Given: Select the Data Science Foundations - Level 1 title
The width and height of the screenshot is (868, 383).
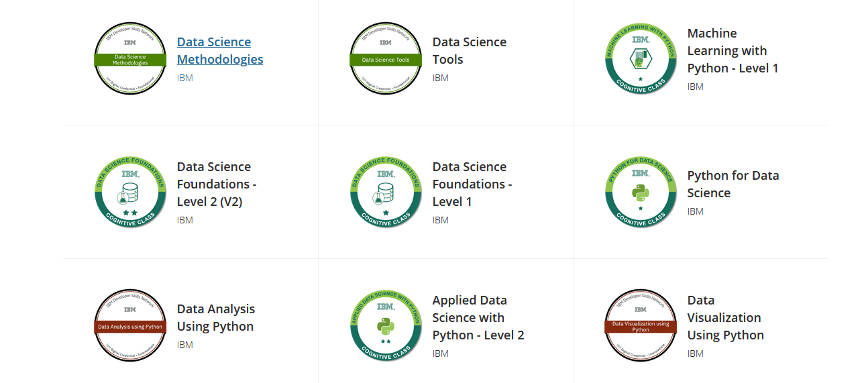Looking at the screenshot, I should [472, 184].
